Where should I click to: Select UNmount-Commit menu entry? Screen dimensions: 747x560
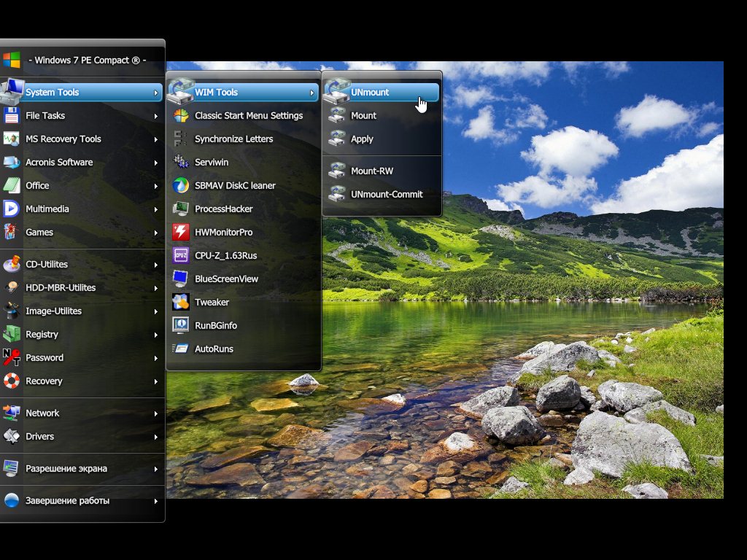pyautogui.click(x=386, y=195)
